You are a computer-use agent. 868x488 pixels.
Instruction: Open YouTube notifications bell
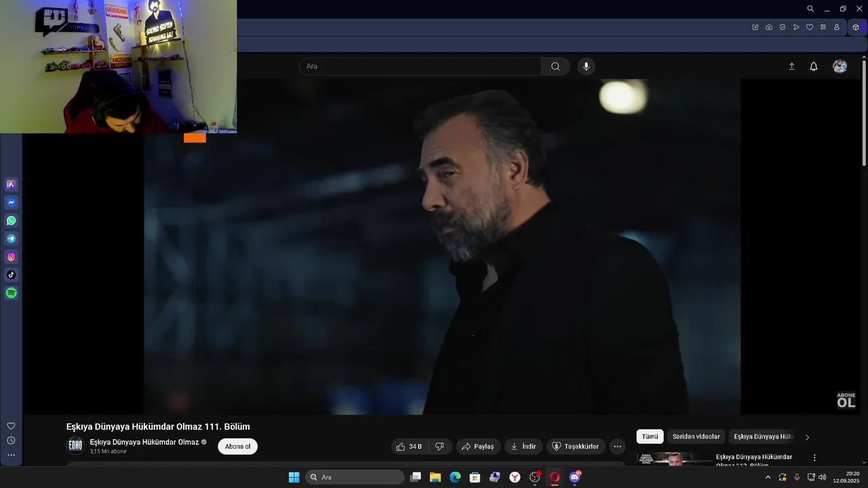coord(814,66)
